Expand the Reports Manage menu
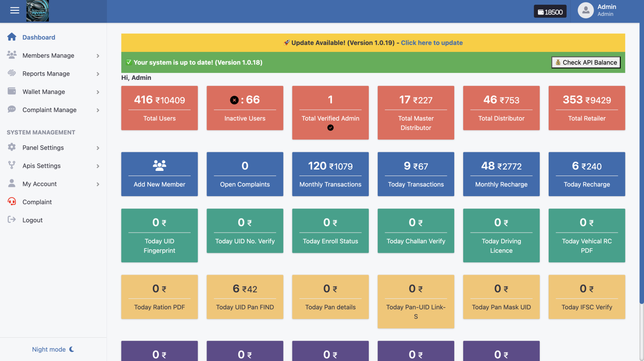 (46, 73)
